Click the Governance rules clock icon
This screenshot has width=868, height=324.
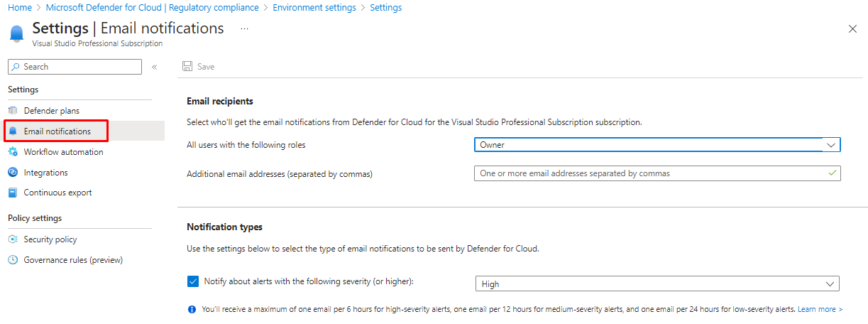coord(12,260)
